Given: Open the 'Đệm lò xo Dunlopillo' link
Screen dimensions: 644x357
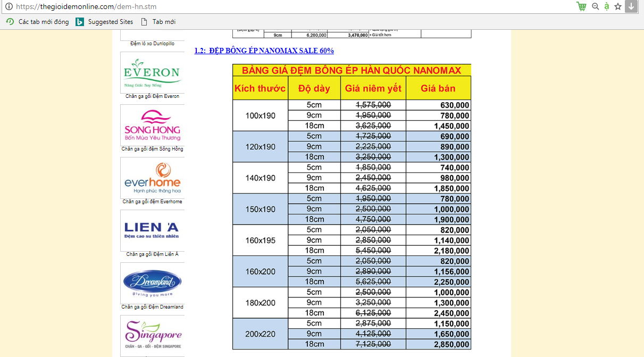Looking at the screenshot, I should tap(152, 44).
